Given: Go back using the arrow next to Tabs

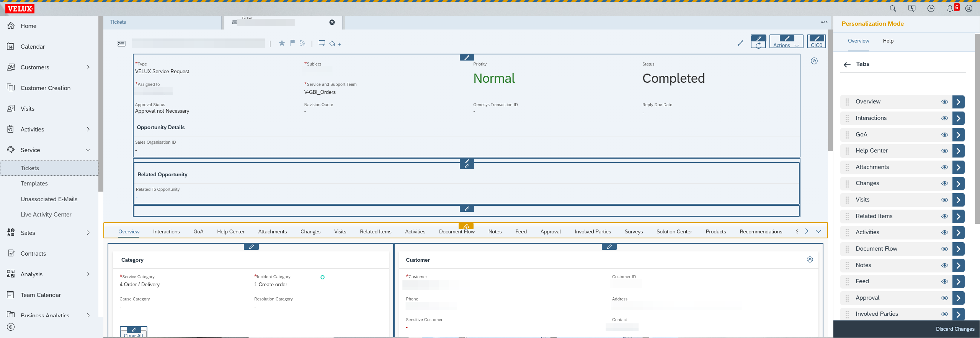Looking at the screenshot, I should pos(847,64).
